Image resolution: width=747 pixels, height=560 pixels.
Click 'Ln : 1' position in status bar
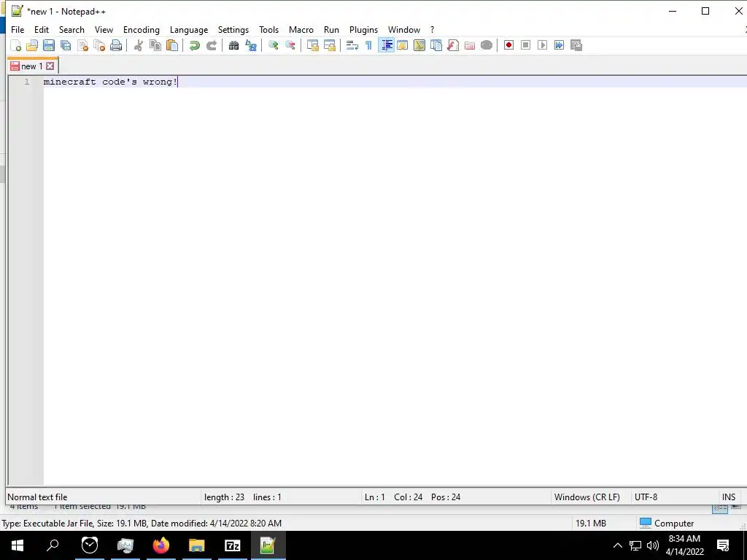pos(374,497)
